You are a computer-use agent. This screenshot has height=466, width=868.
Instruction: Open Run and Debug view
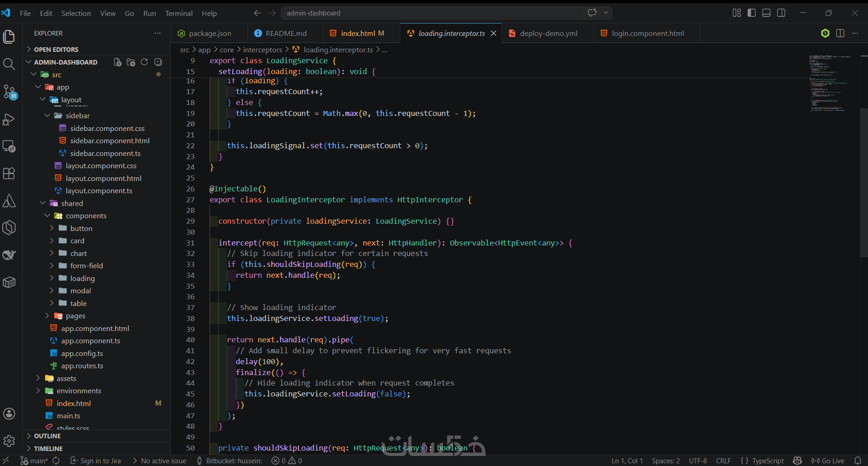pos(9,120)
